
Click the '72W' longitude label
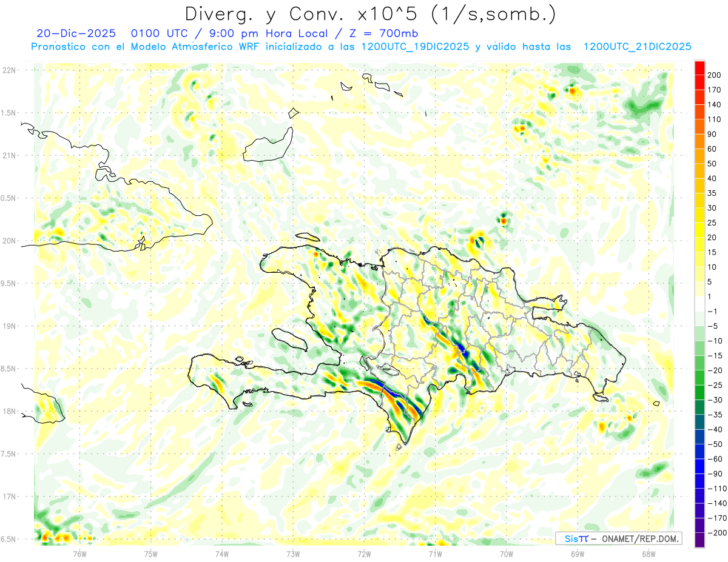click(364, 554)
